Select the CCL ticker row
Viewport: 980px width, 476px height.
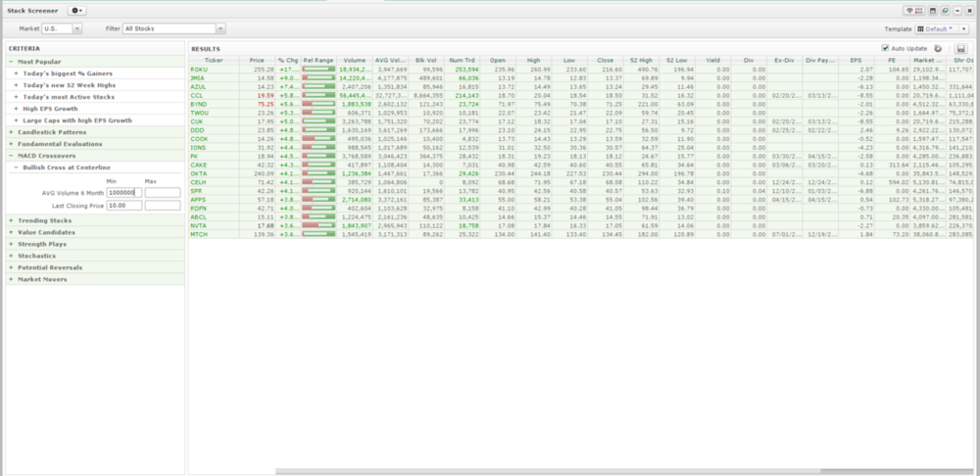(581, 96)
